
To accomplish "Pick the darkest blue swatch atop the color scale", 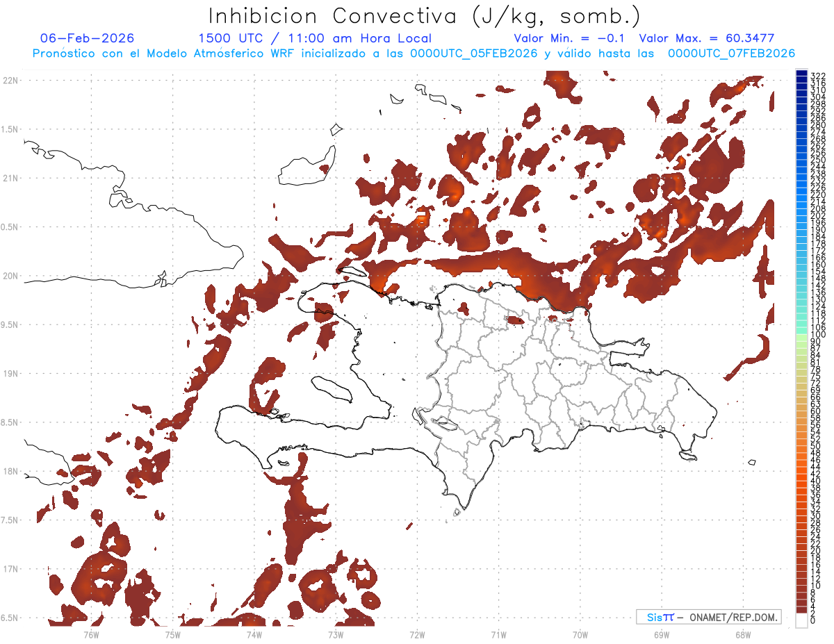I will (x=801, y=74).
